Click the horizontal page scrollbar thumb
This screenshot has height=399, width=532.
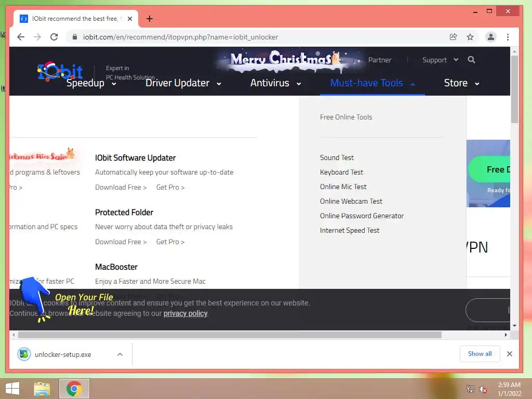[x=230, y=335]
